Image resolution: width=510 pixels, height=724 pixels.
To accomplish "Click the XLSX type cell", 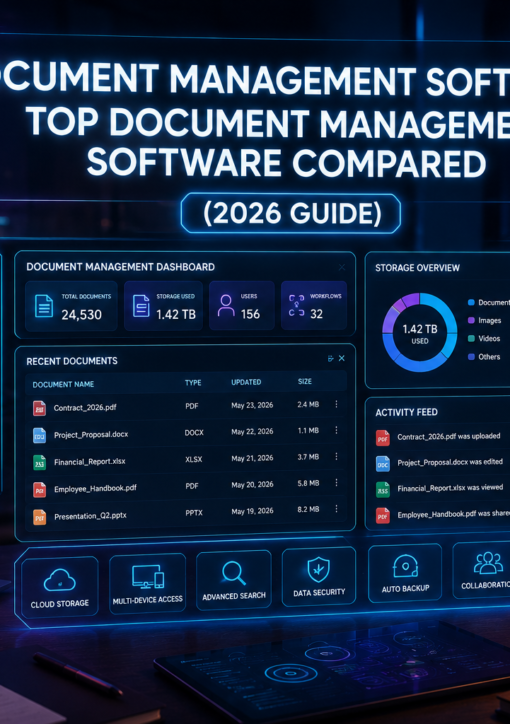I will tap(193, 459).
